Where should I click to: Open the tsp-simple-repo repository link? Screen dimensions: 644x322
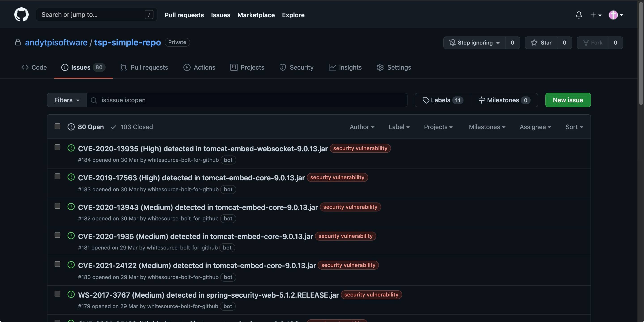coord(128,42)
